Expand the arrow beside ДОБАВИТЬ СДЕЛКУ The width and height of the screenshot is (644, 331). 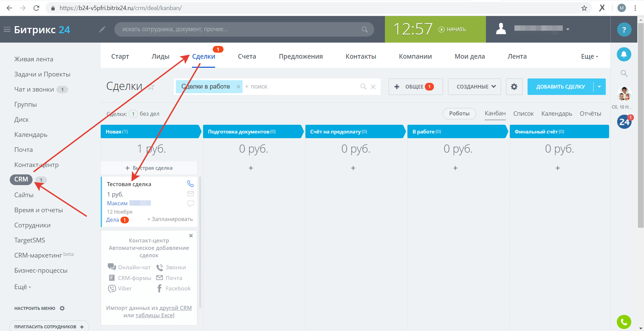tap(600, 87)
